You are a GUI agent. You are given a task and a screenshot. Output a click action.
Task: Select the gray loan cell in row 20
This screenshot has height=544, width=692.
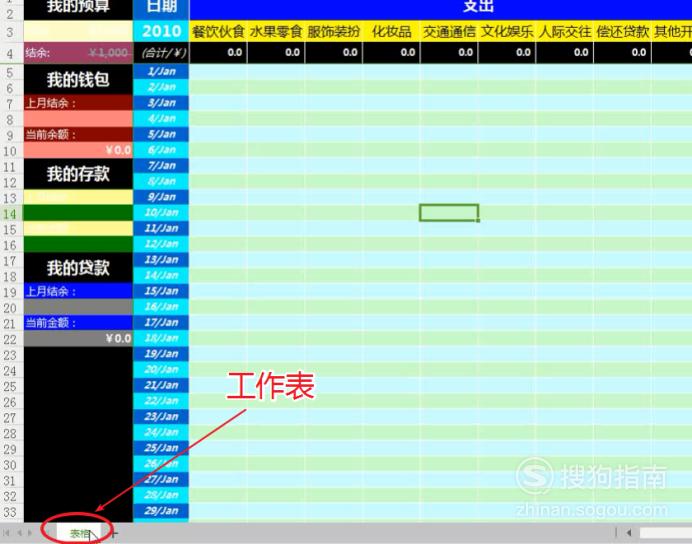click(78, 307)
